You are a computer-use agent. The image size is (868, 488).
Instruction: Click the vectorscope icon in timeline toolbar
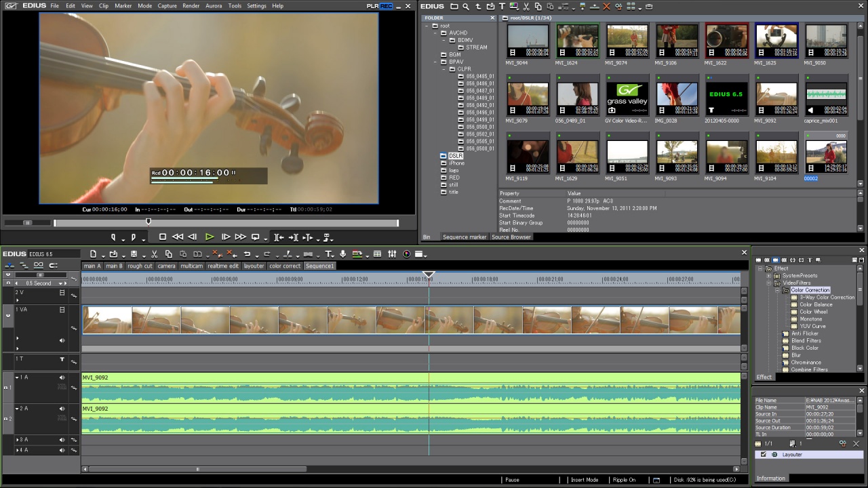click(406, 254)
